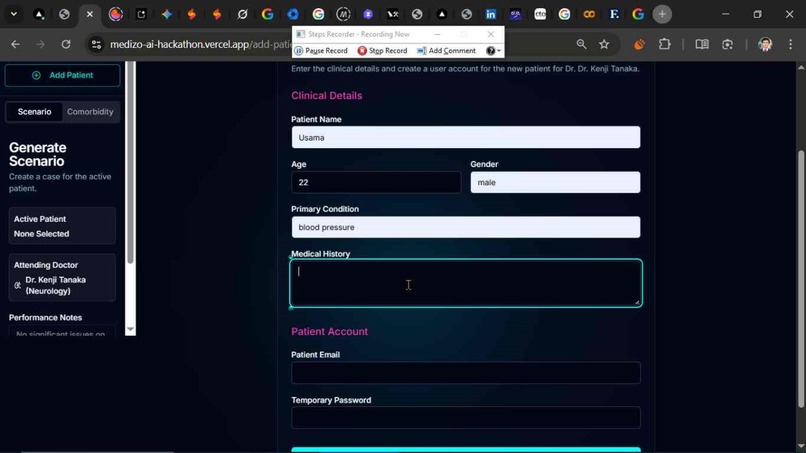Screen dimensions: 806x453
Task: Open the tab search dropdown arrow
Action: coord(14,14)
